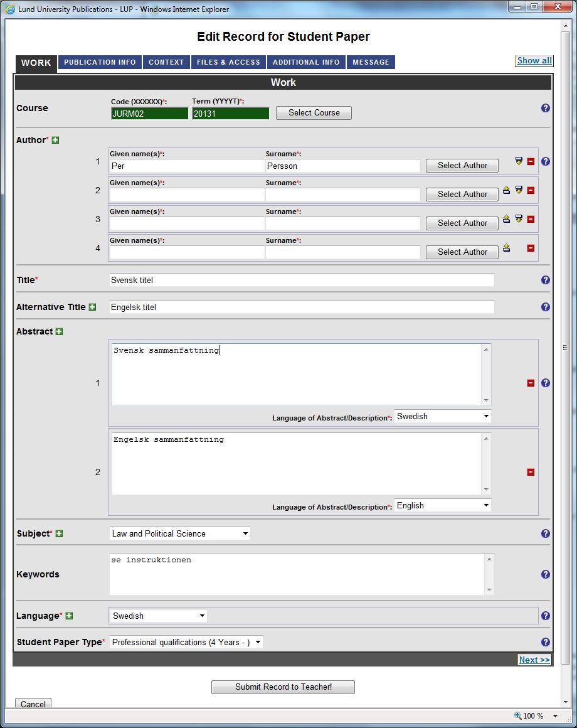577x728 pixels.
Task: Open the Files & Access tab
Action: click(229, 62)
